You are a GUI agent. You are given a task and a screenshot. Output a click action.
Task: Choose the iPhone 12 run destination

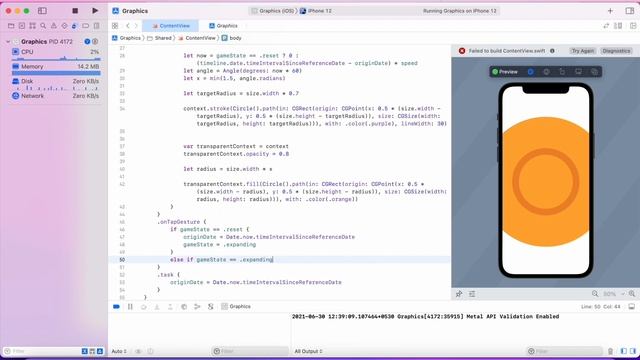(x=316, y=11)
